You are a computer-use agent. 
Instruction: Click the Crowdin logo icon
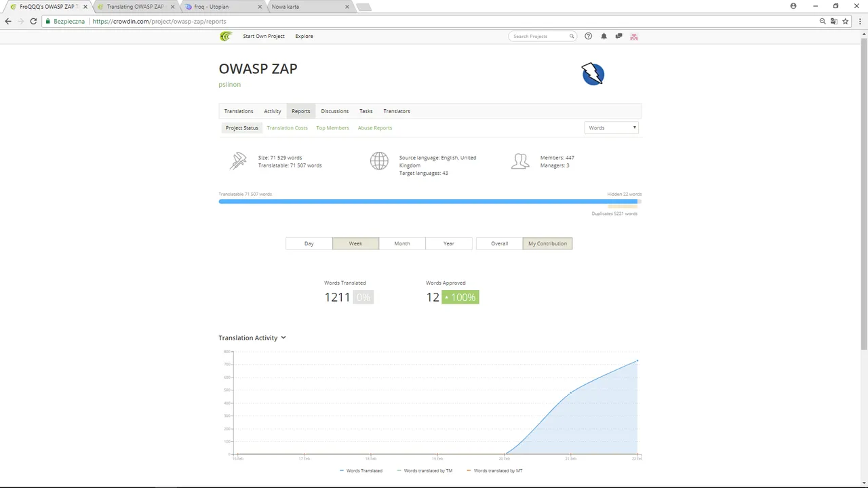coord(226,36)
